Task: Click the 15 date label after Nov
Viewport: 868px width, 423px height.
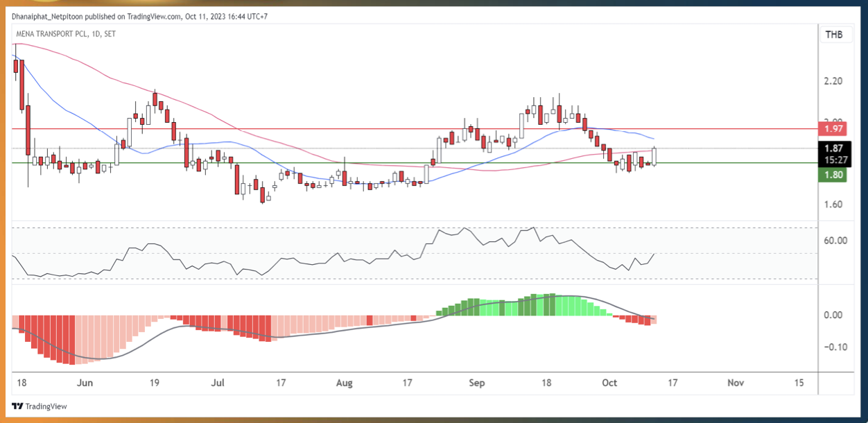Action: 799,383
